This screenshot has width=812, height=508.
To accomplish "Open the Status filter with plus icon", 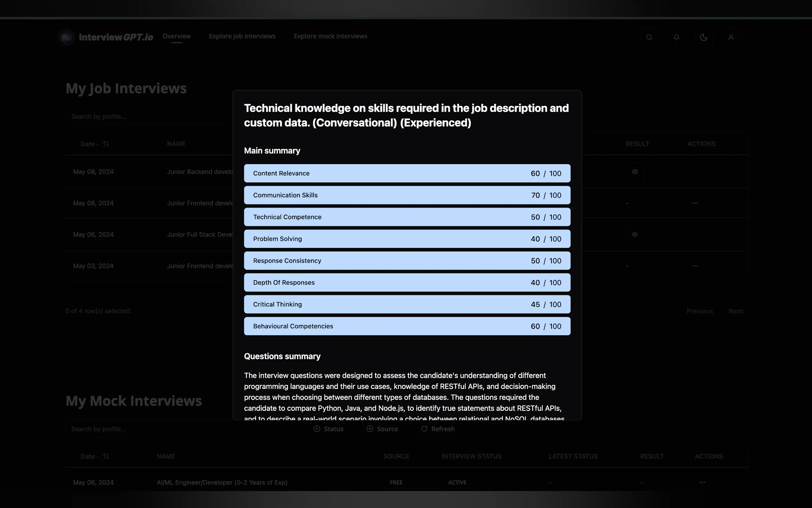I will 328,429.
